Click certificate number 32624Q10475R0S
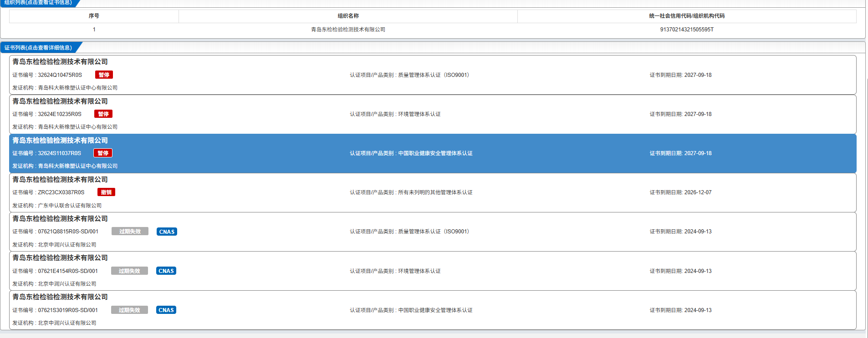 pyautogui.click(x=60, y=75)
